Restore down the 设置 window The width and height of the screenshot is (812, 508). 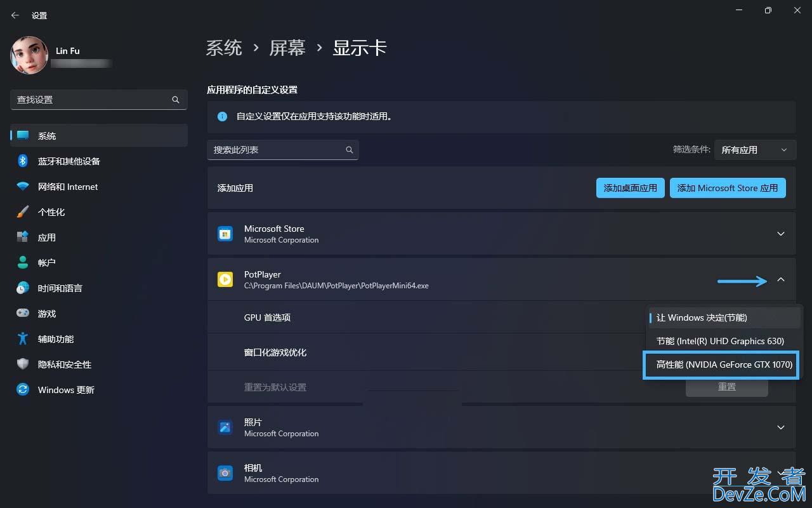768,10
